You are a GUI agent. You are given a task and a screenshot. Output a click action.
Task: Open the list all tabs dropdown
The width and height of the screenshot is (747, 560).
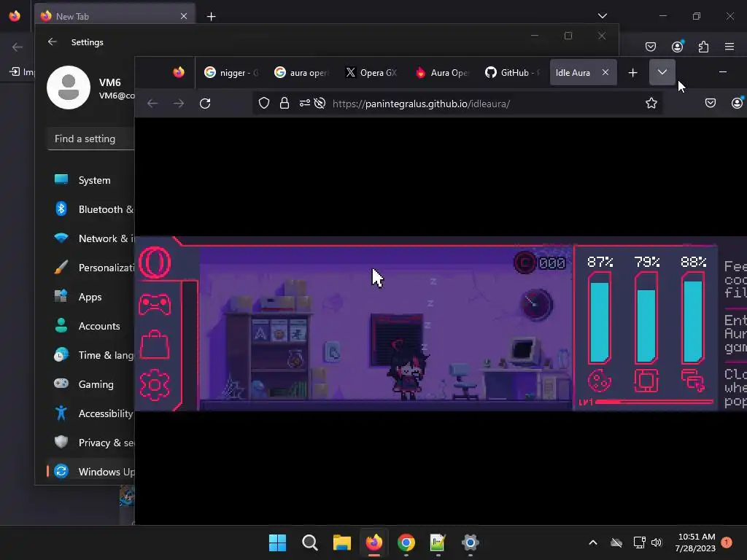662,72
